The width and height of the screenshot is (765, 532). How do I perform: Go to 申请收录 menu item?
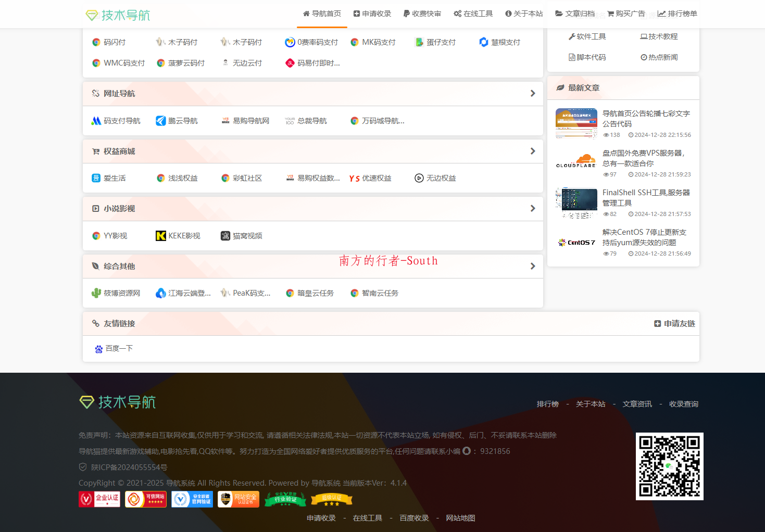(372, 14)
